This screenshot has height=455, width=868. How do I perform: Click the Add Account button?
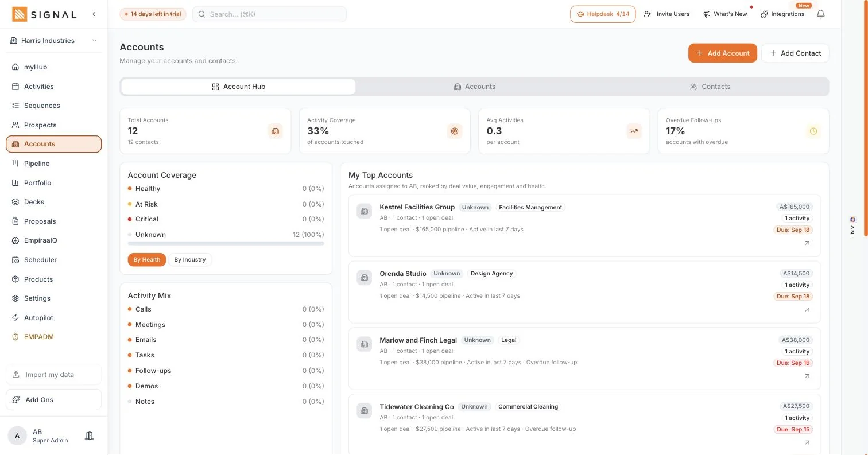[723, 53]
